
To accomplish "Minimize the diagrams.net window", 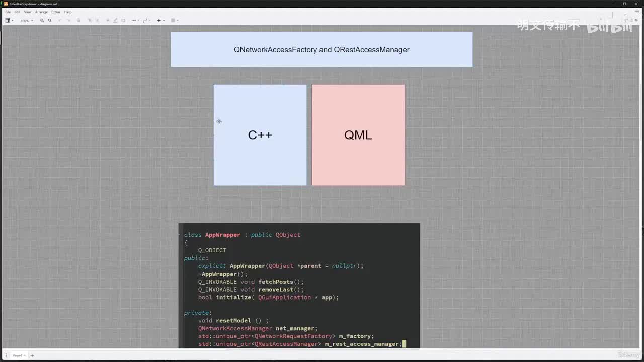I will point(613,4).
